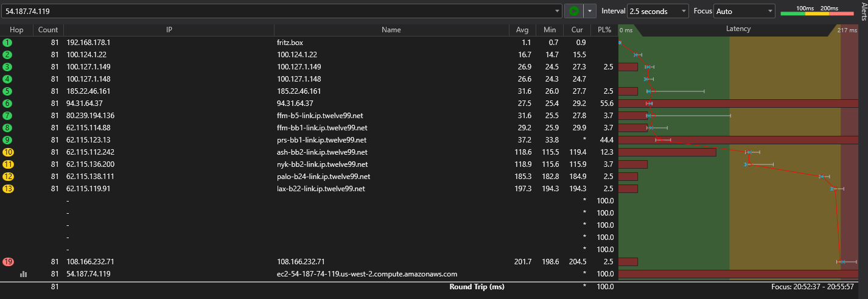Viewport: 868px width, 299px height.
Task: Select the yellow hop 12 icon
Action: [x=8, y=177]
